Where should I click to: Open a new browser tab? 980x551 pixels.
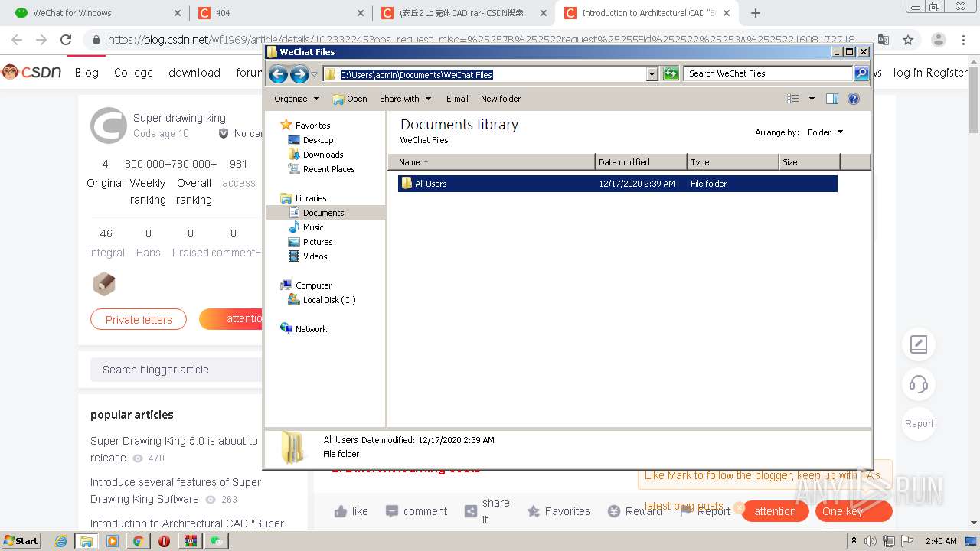click(756, 13)
